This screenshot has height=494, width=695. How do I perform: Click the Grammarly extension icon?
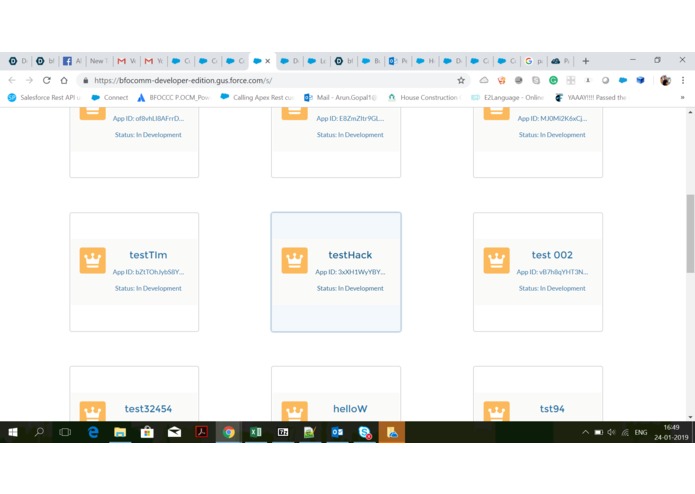pyautogui.click(x=553, y=80)
